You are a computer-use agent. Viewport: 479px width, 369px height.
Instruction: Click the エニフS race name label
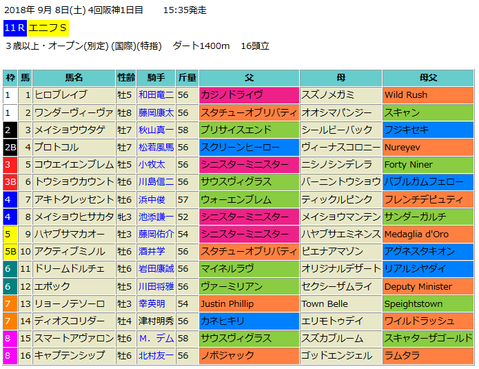tap(48, 28)
